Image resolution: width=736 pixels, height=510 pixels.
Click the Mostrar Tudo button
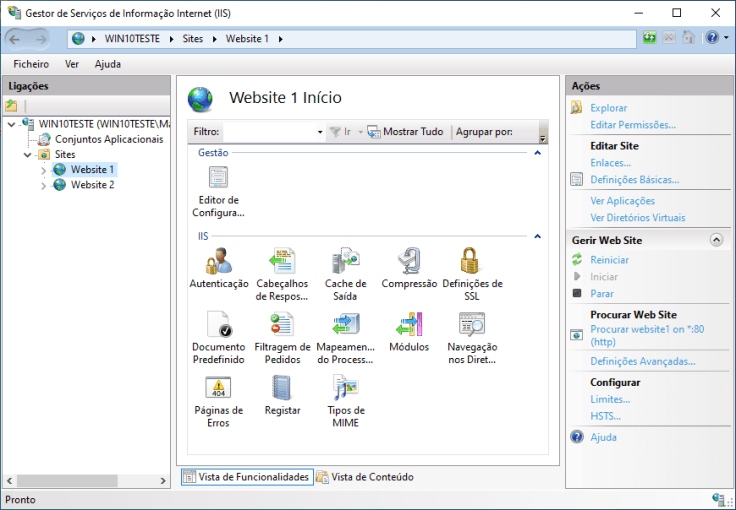405,132
